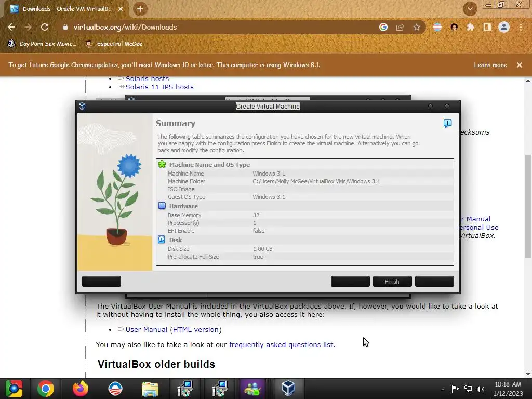Open Chrome from the taskbar
Screen dimensions: 532x399
pos(46,389)
